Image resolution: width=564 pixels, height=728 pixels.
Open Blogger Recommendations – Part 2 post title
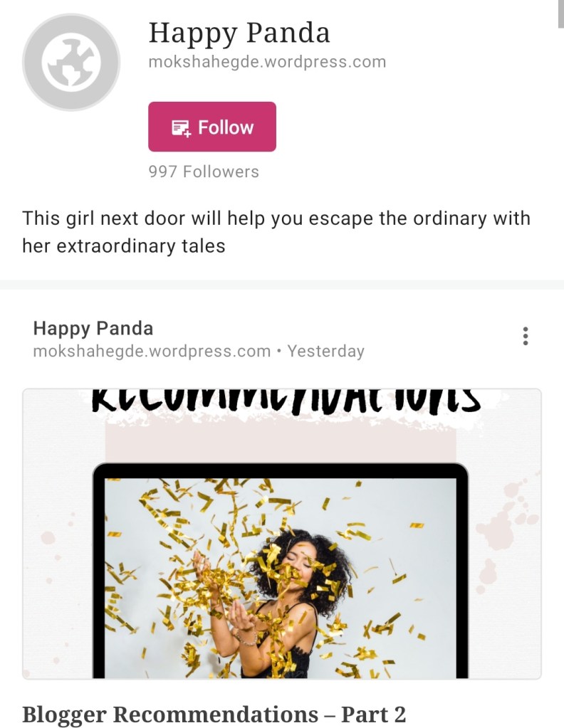pyautogui.click(x=214, y=714)
